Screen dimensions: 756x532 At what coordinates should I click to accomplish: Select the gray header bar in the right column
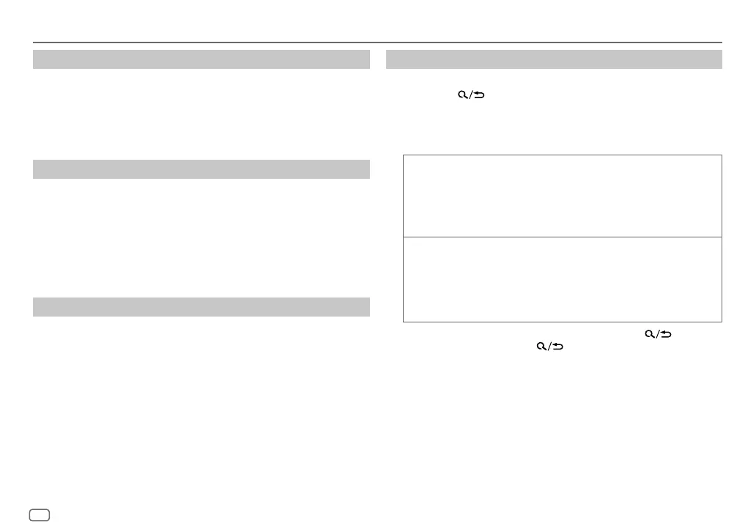(554, 59)
